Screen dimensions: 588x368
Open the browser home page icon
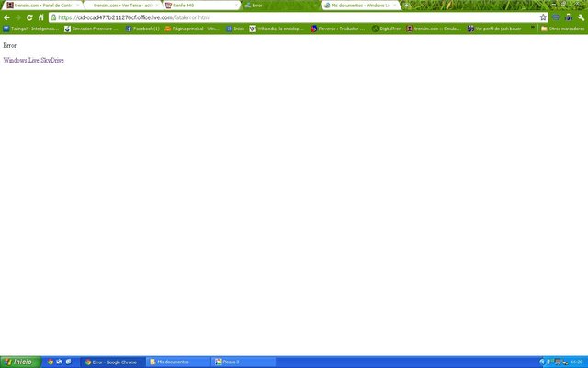(40, 17)
